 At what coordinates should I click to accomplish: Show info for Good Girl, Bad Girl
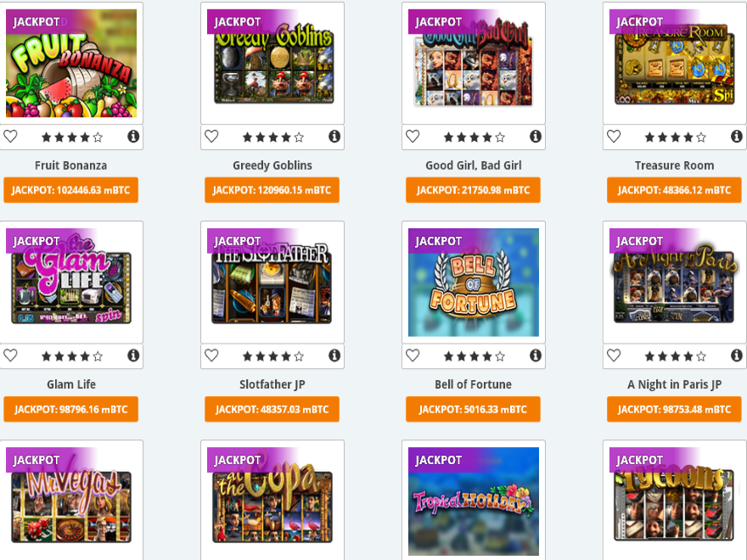click(x=536, y=137)
